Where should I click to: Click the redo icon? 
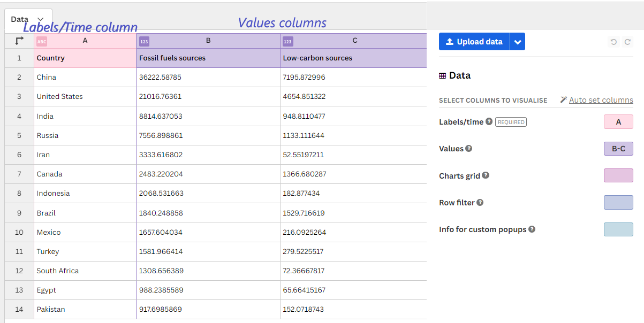pos(626,42)
